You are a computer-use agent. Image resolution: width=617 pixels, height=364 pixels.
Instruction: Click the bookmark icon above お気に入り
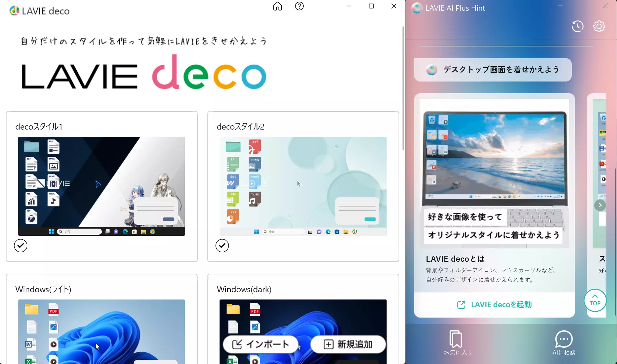456,338
